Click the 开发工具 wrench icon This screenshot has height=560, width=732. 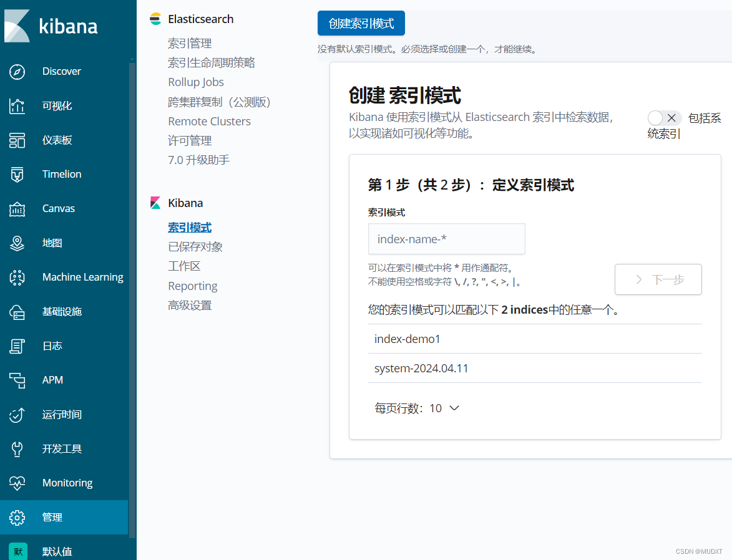coord(17,449)
